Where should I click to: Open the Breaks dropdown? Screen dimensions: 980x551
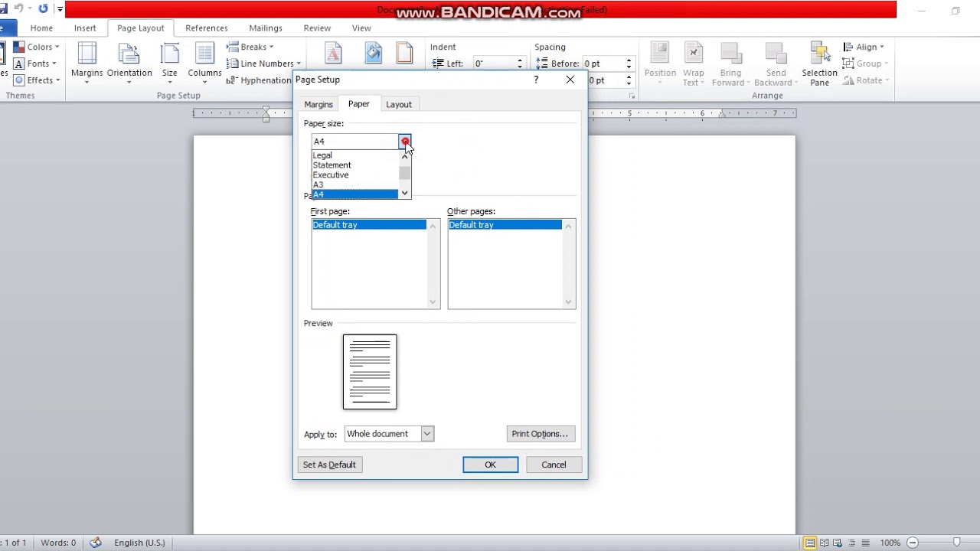pos(250,47)
